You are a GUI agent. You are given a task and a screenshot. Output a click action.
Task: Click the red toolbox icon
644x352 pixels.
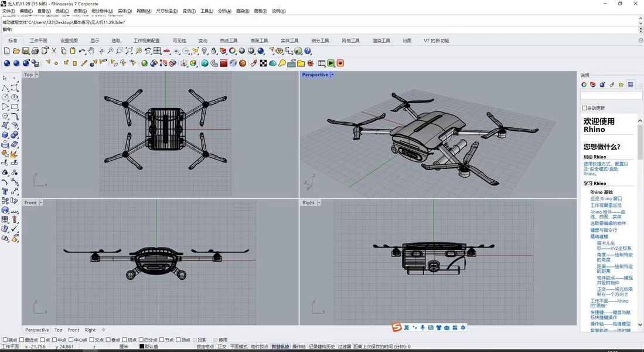pyautogui.click(x=223, y=63)
